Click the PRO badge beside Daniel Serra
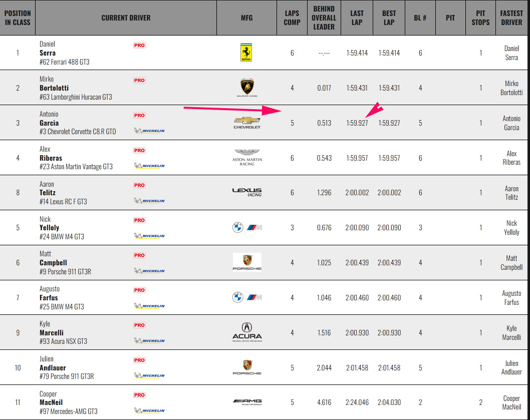 point(139,45)
